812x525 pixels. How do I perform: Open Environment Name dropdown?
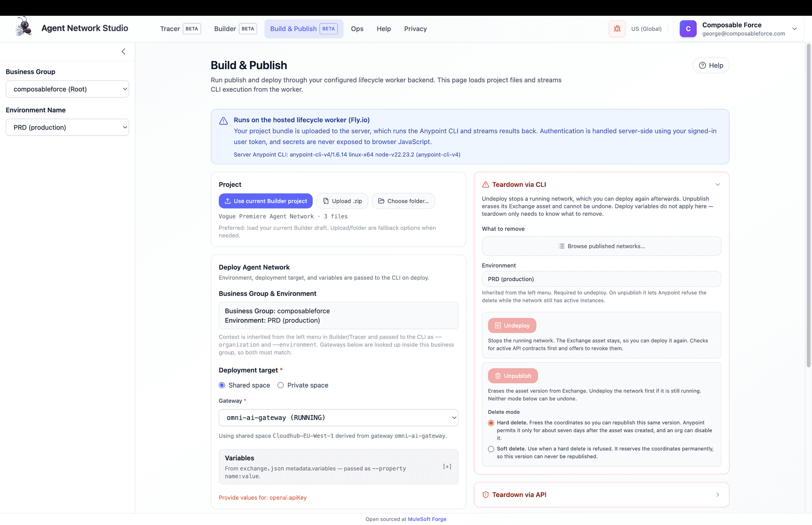[67, 127]
